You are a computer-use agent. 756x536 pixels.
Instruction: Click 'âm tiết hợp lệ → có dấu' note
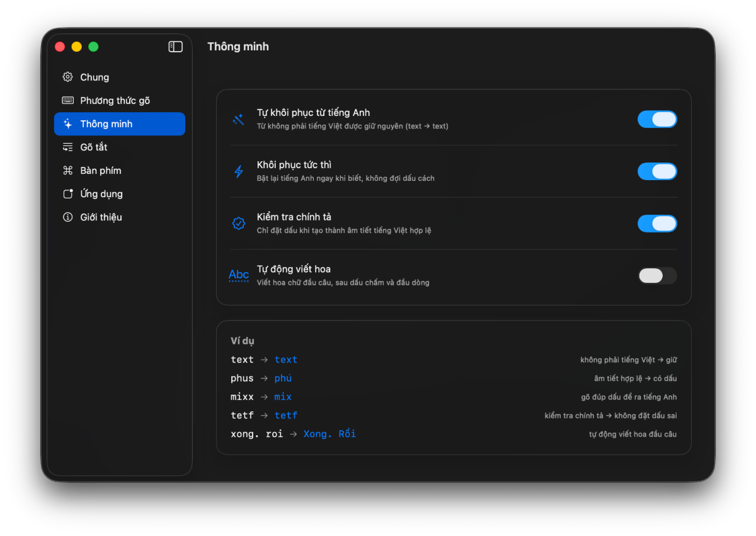pyautogui.click(x=636, y=379)
